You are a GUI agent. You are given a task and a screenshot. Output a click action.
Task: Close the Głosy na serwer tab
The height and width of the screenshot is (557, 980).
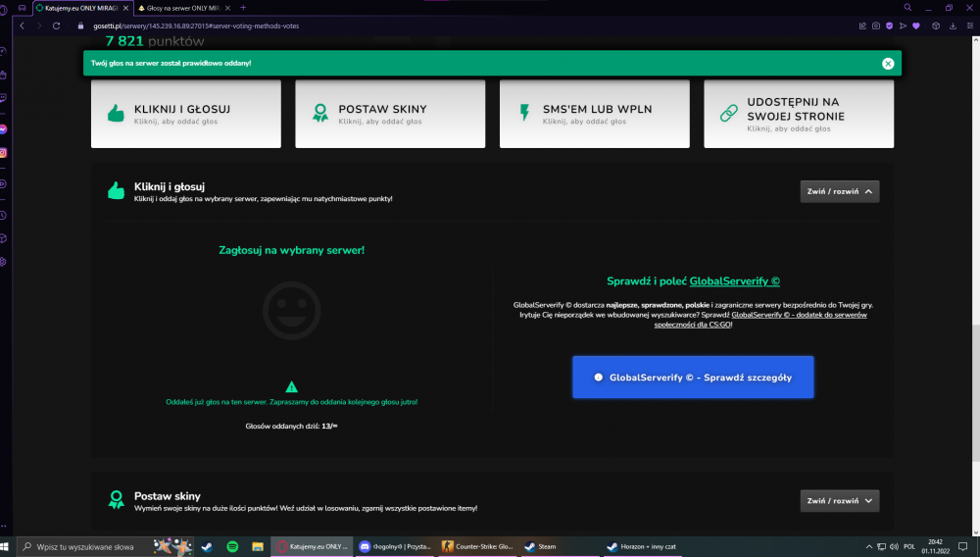(227, 8)
